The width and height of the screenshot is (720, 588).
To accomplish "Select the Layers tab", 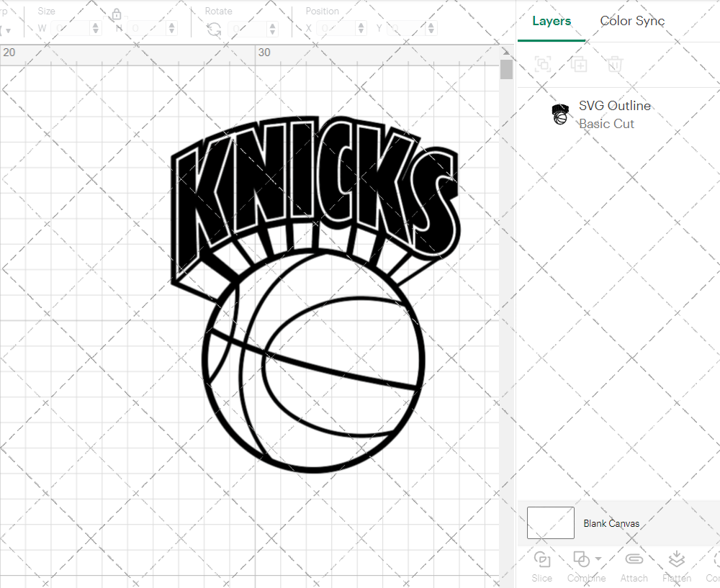I will pos(551,21).
